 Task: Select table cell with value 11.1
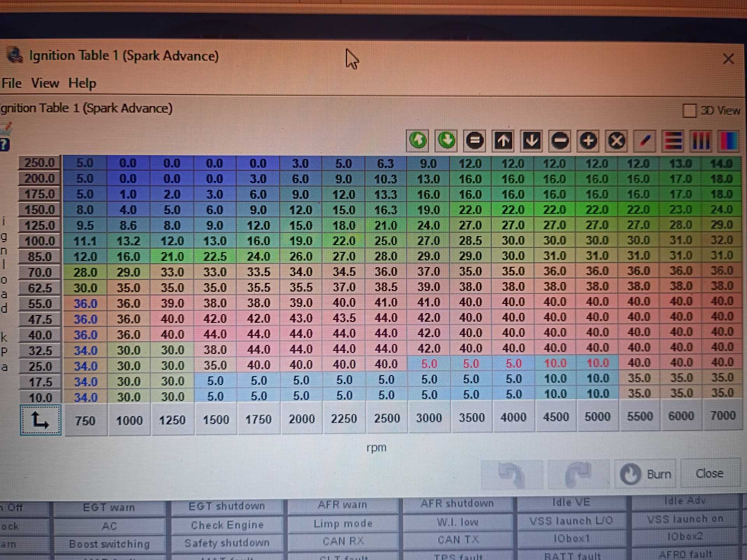[85, 241]
